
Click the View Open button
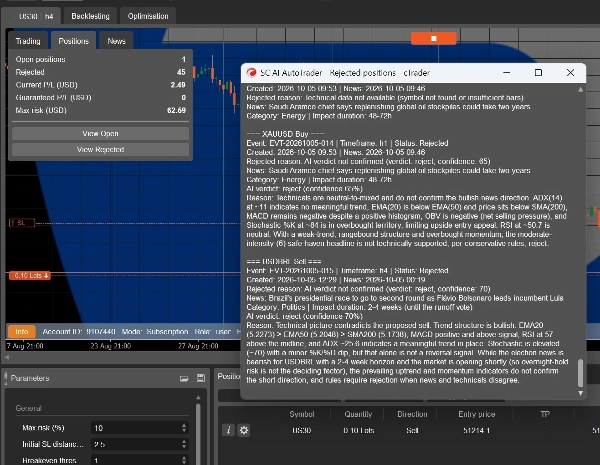coord(100,134)
